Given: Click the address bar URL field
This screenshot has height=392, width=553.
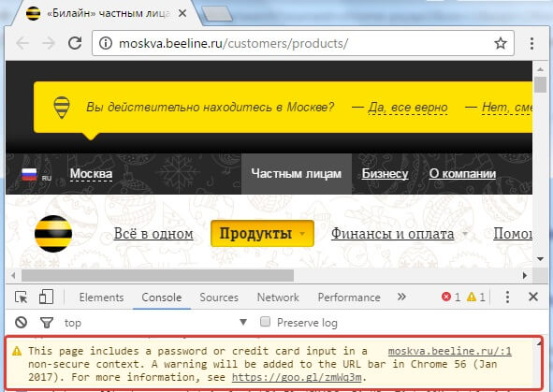Looking at the screenshot, I should click(303, 43).
